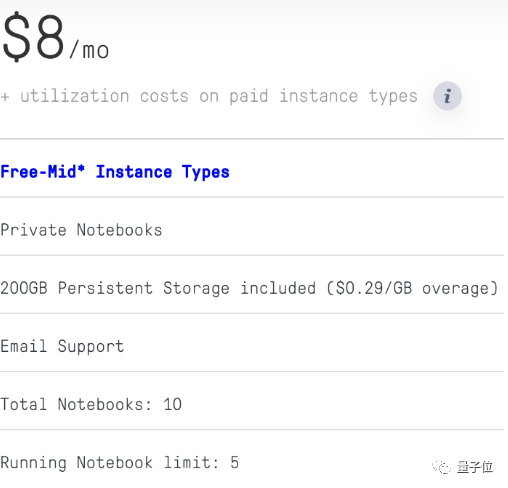The image size is (508, 488).
Task: Open the Free-Mid* Instance Types link
Action: point(115,172)
